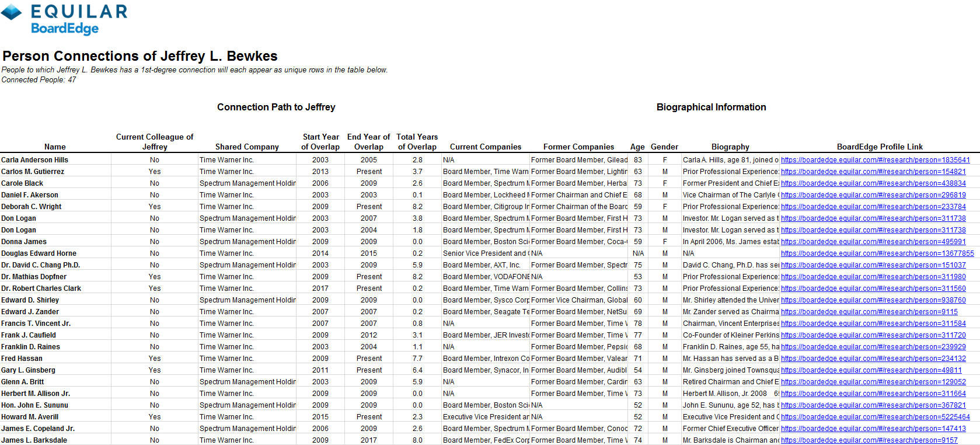Click the End Year of Overlap header
980x445 pixels.
[x=368, y=142]
